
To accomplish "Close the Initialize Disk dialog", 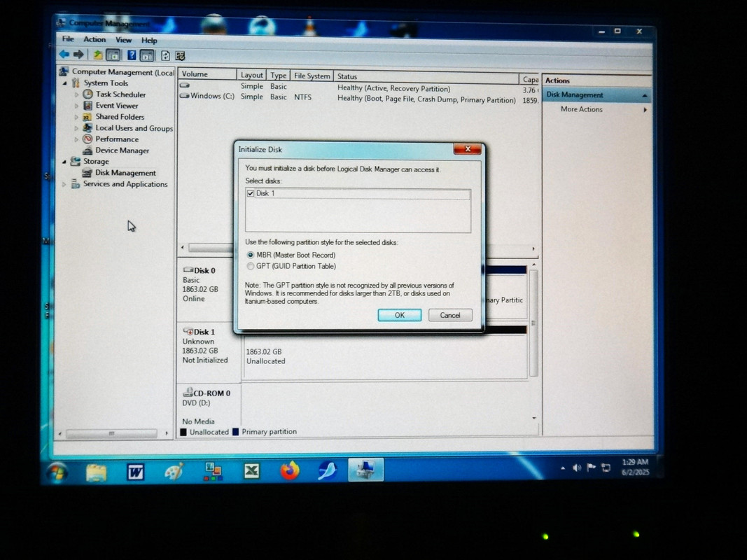I will point(468,149).
